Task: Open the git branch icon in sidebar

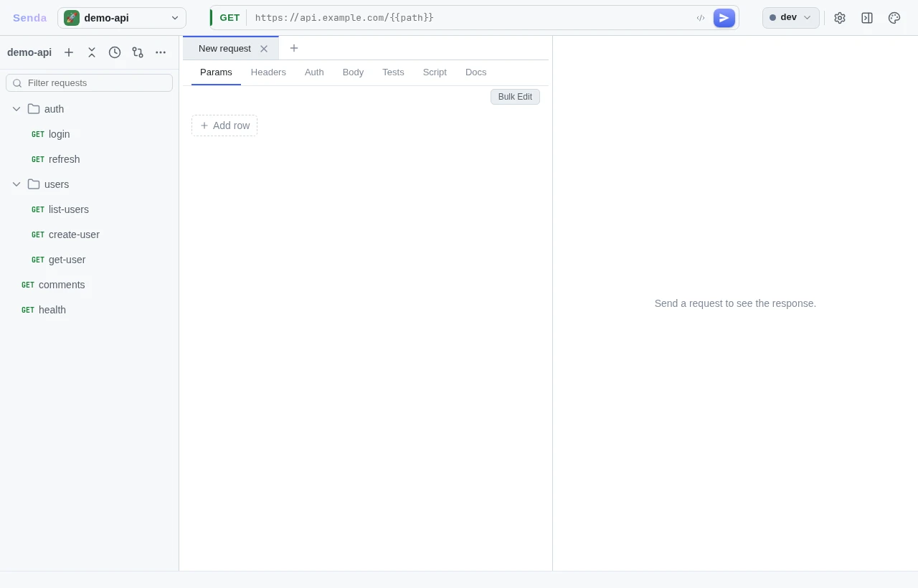Action: [138, 52]
